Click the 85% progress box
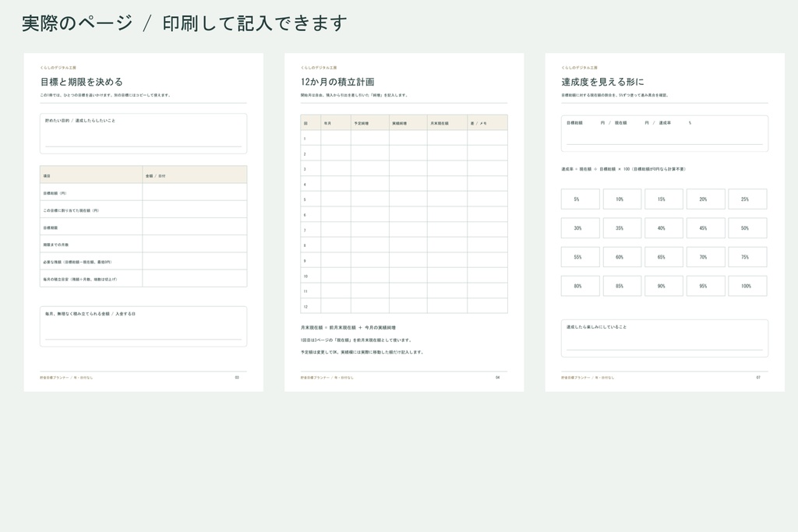 click(x=622, y=286)
